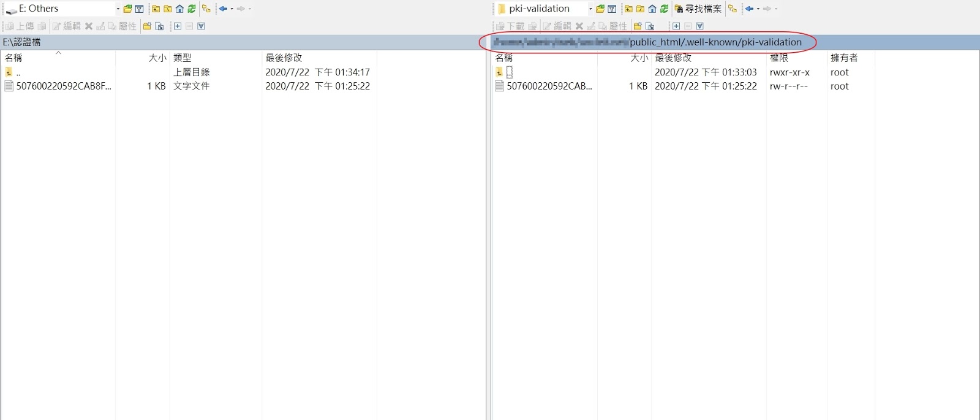This screenshot has height=420, width=980.
Task: Delete selected remote file with X icon
Action: (x=579, y=26)
